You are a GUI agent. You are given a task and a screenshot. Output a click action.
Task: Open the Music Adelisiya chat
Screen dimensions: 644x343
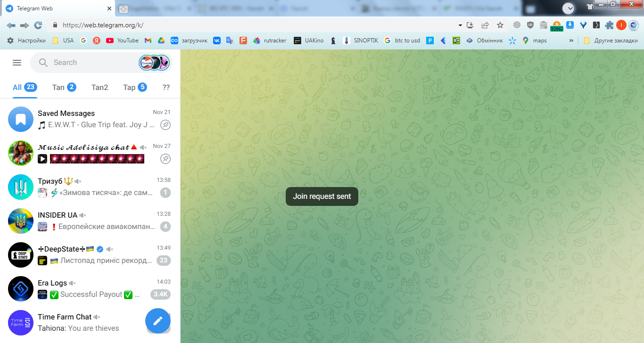tap(90, 153)
